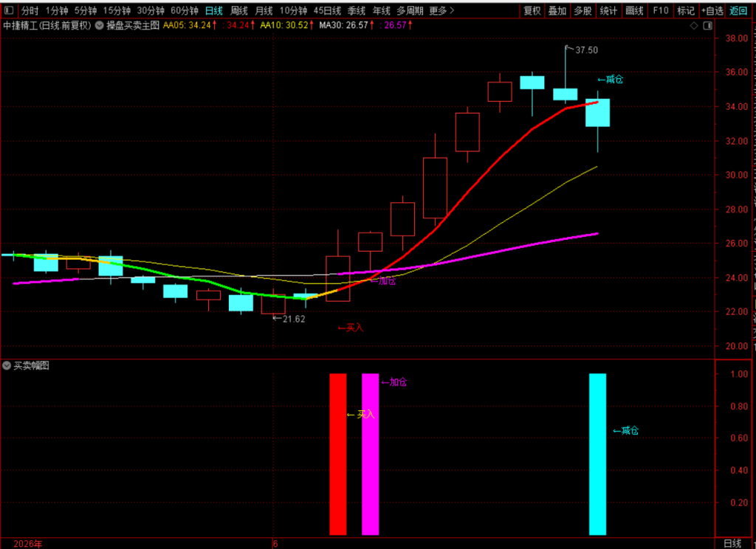Click the panel layout icon at top-left

[9, 10]
